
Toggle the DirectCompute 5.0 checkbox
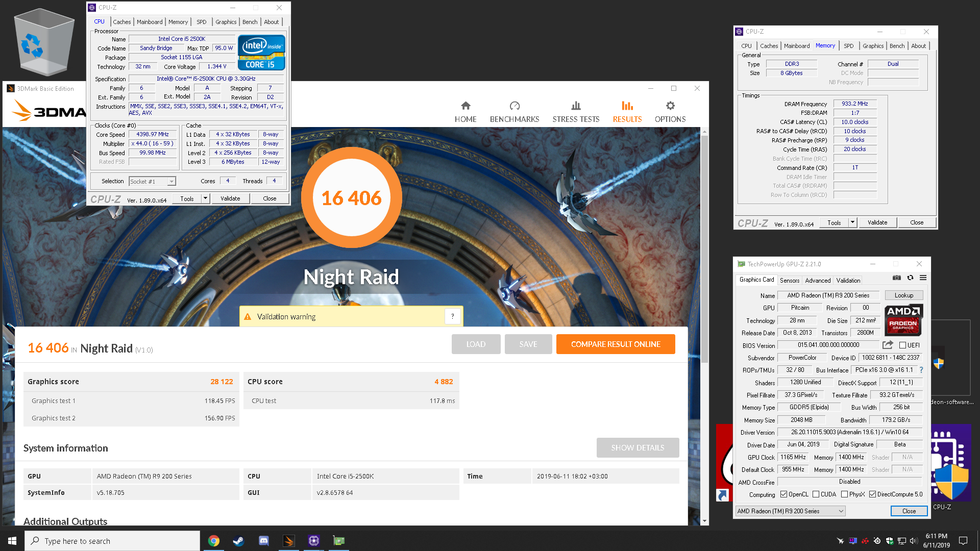point(873,494)
